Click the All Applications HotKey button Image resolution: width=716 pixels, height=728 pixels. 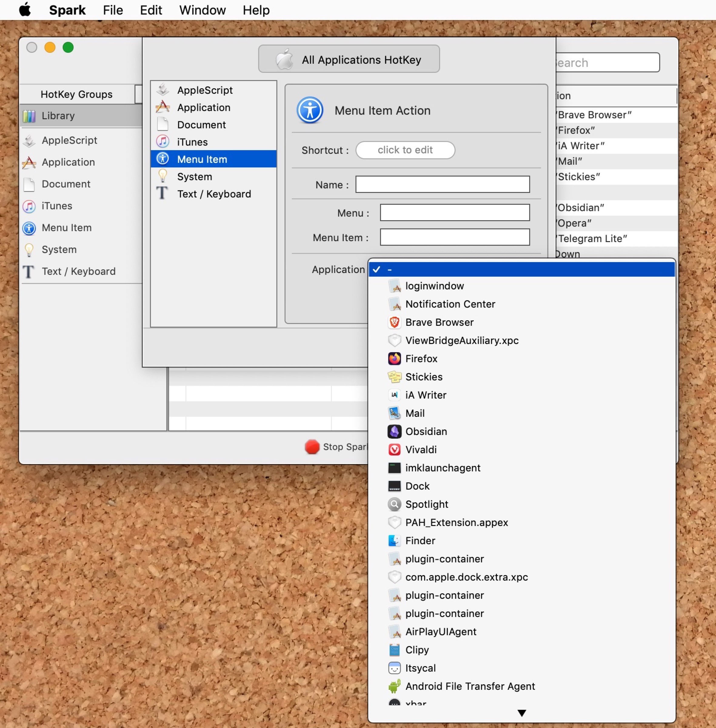click(349, 59)
